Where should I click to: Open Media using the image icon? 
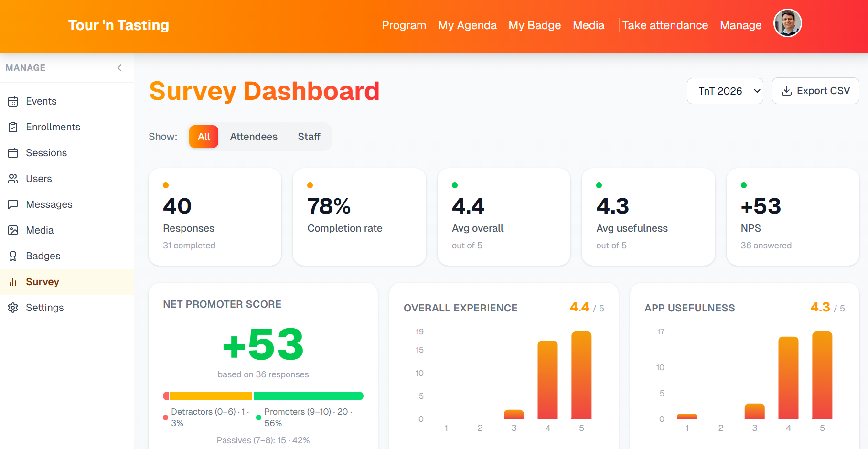coord(13,230)
